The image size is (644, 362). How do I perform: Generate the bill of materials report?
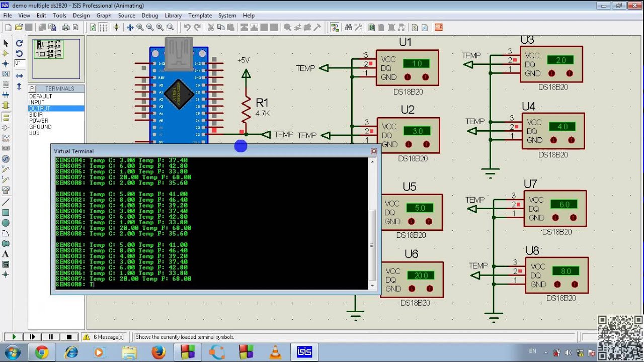click(x=415, y=28)
